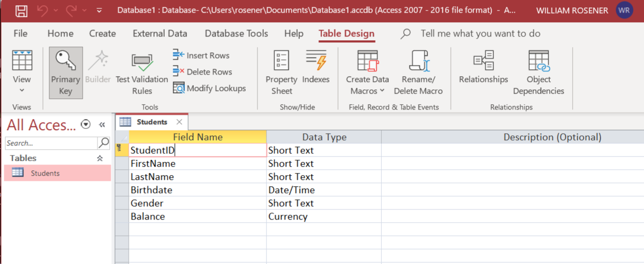Collapse the Tables group in navigation pane
The width and height of the screenshot is (644, 264).
click(99, 158)
